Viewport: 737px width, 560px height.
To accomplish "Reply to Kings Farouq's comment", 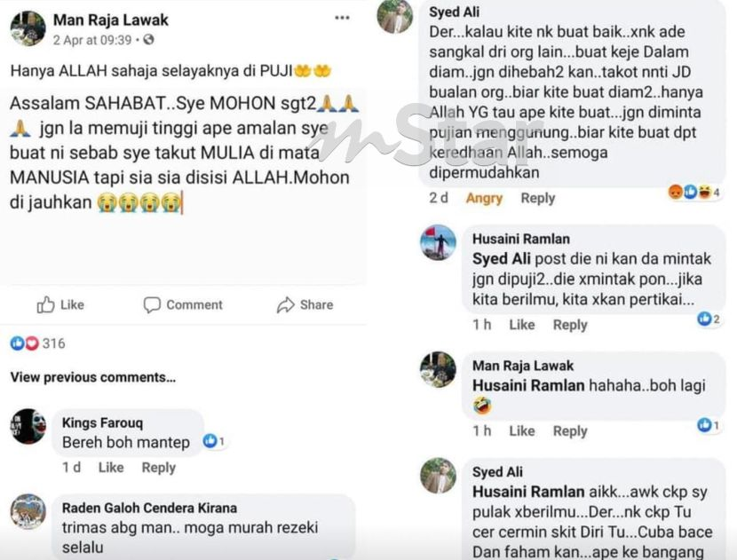I will [158, 468].
